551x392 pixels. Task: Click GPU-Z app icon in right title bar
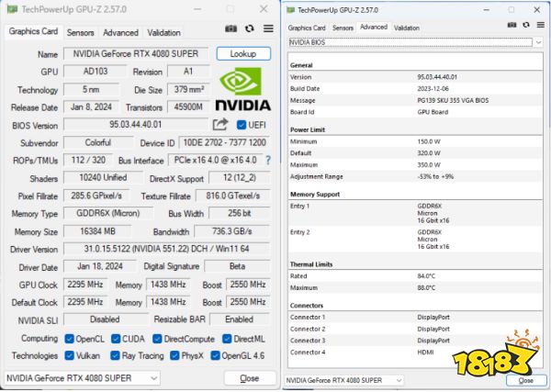click(x=290, y=10)
